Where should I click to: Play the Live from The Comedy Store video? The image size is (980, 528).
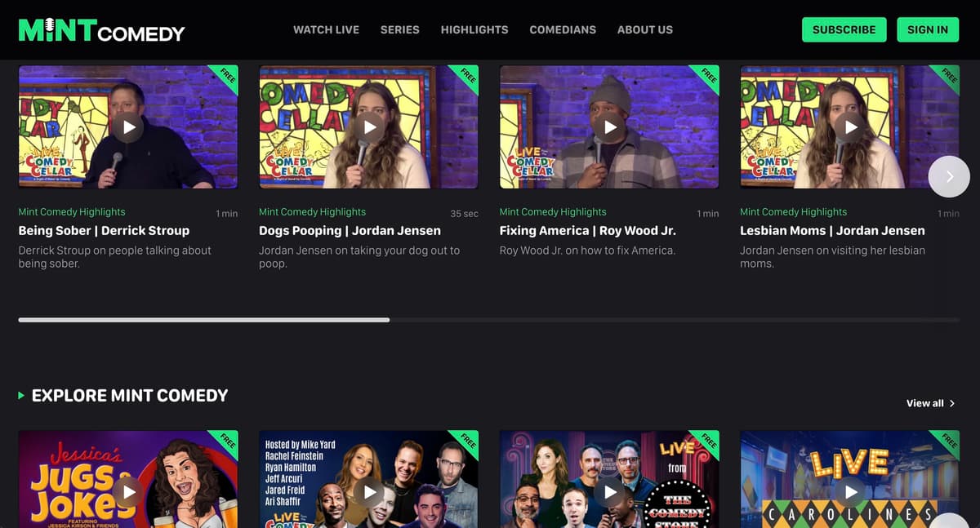click(x=609, y=492)
